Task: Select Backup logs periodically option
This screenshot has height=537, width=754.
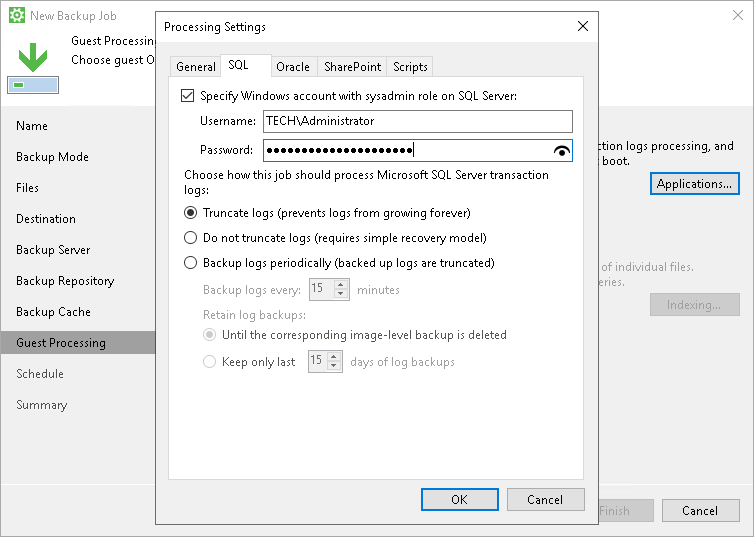Action: tap(190, 262)
